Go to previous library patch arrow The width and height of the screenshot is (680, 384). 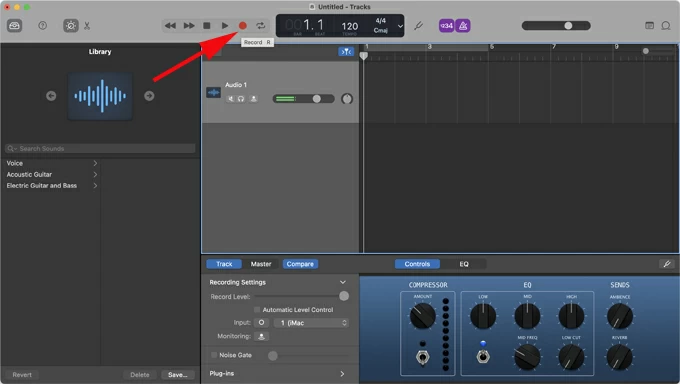point(51,96)
